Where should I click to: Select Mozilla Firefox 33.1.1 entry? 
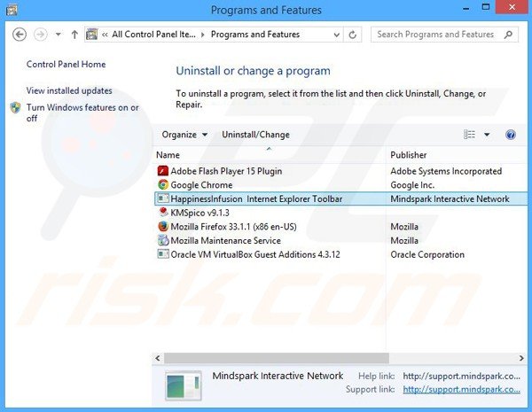coord(233,227)
